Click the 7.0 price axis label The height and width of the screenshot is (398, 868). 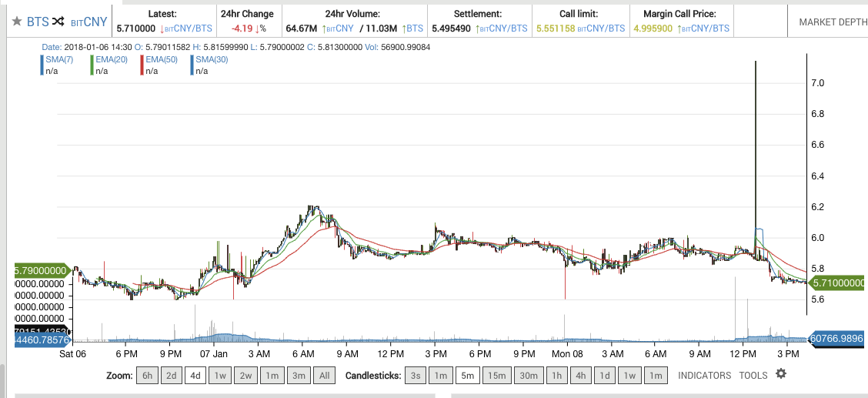pos(818,83)
